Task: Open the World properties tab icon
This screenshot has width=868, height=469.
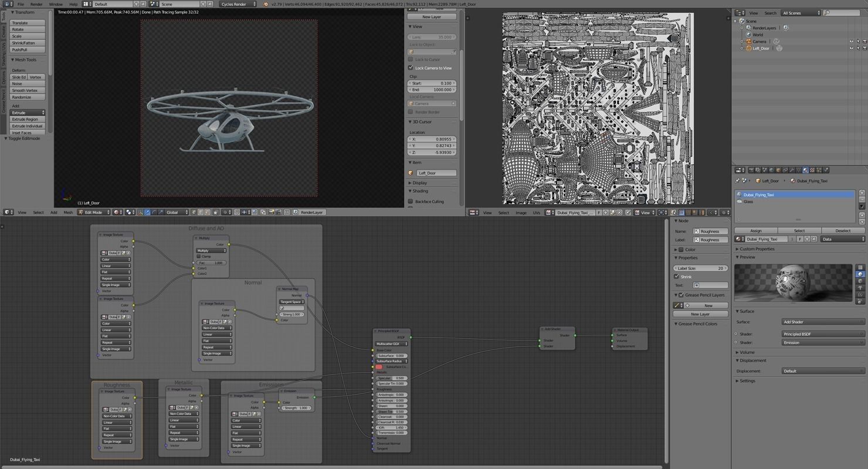Action: (x=772, y=170)
